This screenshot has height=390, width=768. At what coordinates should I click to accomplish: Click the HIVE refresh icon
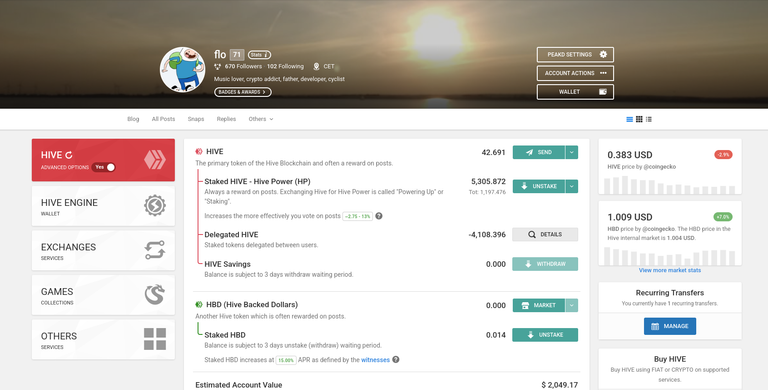coord(69,155)
